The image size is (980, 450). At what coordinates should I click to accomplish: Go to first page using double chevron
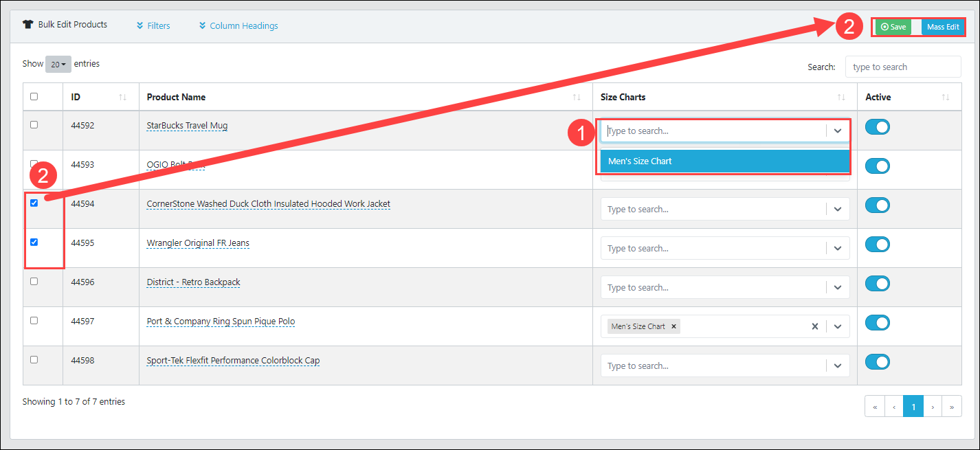click(x=875, y=407)
